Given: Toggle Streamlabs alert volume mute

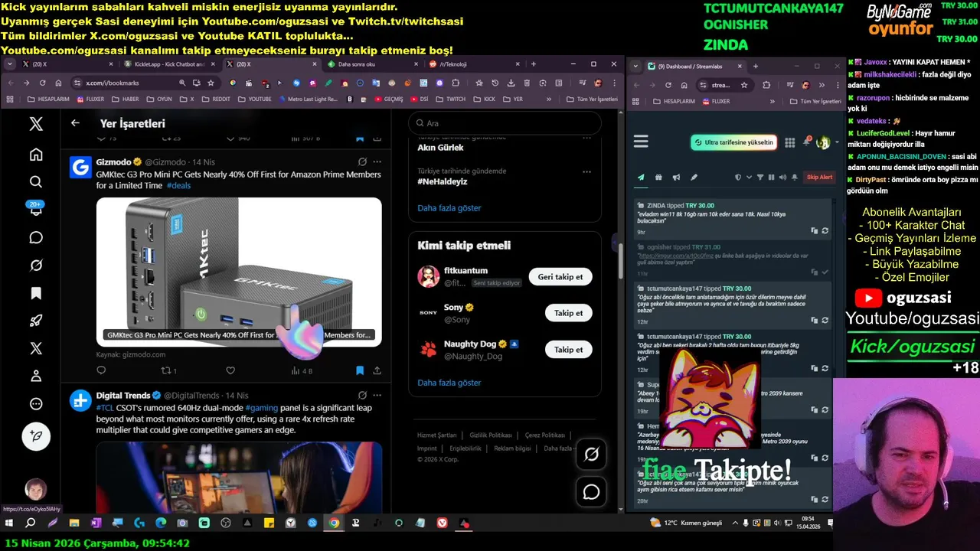Looking at the screenshot, I should click(782, 177).
